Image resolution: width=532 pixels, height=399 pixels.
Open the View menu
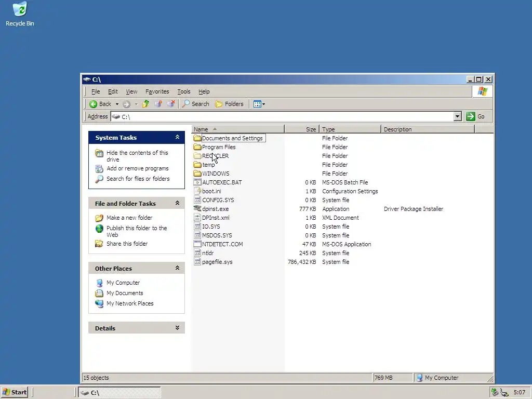tap(131, 91)
